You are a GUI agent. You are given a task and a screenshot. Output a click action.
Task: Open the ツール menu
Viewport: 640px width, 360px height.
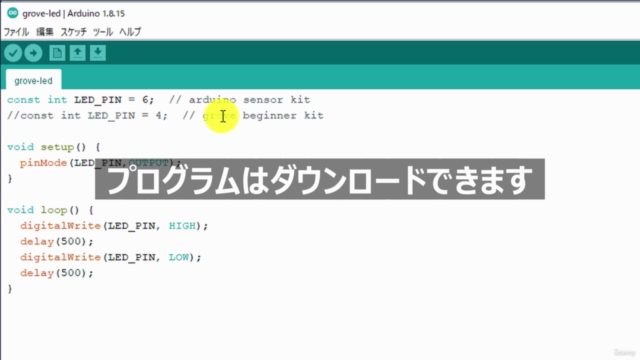click(103, 32)
